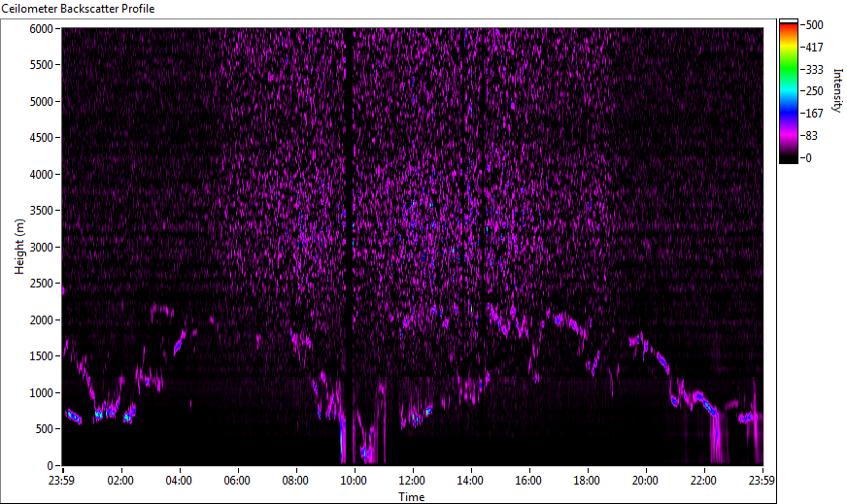
Task: Click the 250 intensity scale label
Action: (814, 91)
